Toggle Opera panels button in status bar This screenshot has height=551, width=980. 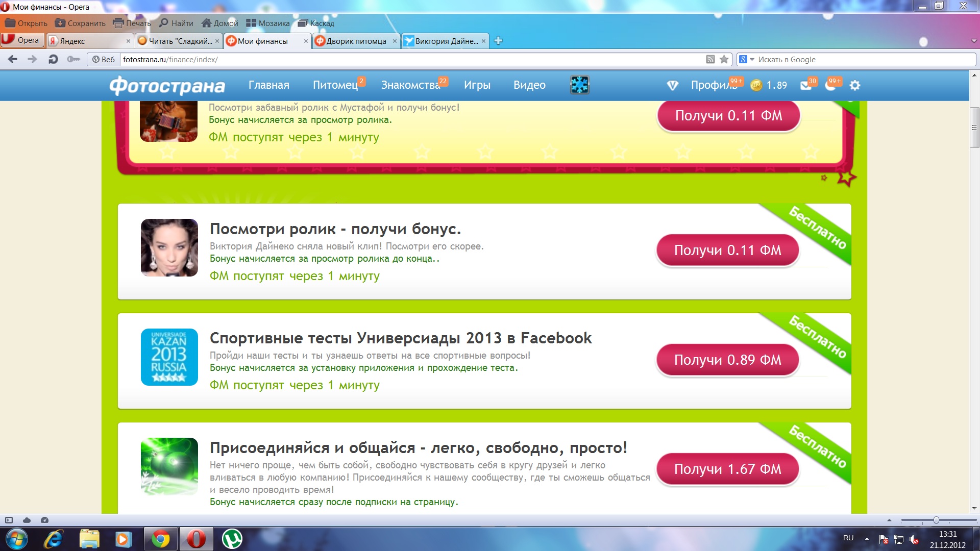[x=9, y=520]
